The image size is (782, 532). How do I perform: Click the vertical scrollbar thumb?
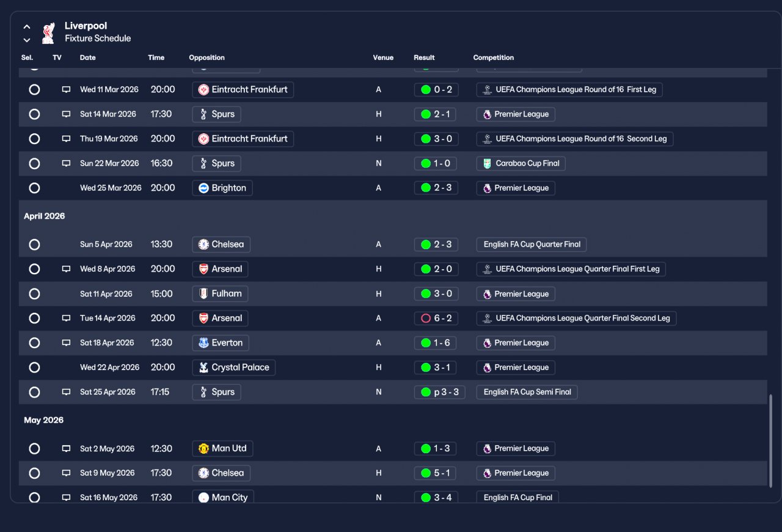pos(770,440)
